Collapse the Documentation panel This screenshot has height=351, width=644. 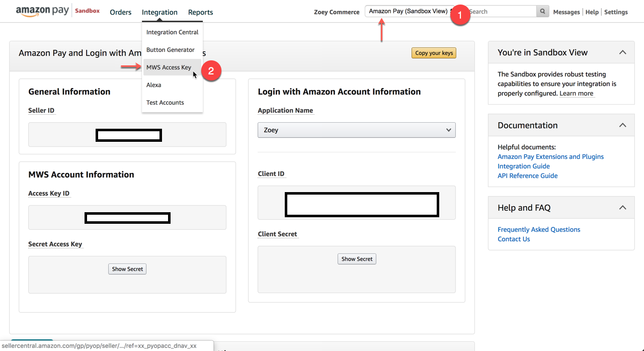(x=622, y=125)
